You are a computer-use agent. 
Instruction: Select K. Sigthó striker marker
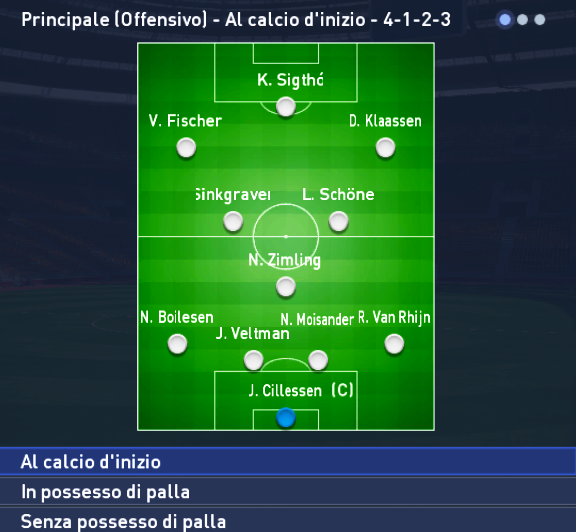click(286, 107)
